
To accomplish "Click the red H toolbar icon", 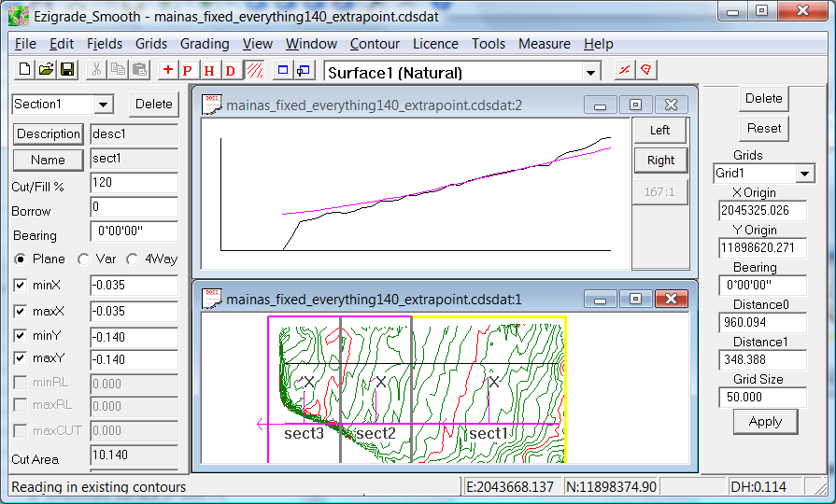I will [209, 70].
